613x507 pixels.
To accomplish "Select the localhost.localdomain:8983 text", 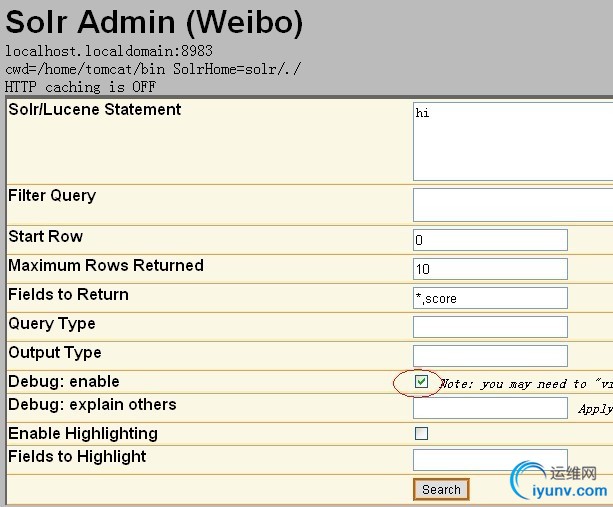I will tap(109, 51).
